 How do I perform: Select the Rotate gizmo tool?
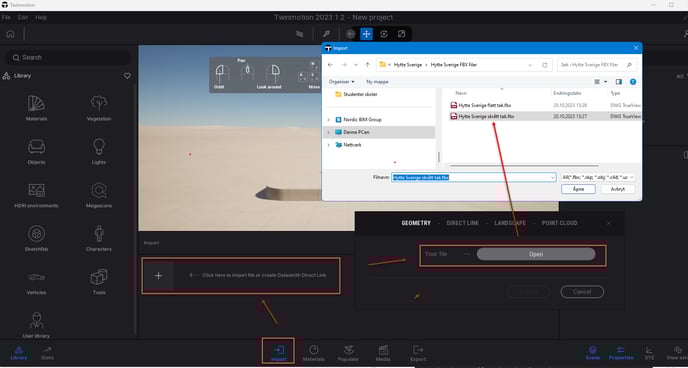click(x=384, y=34)
